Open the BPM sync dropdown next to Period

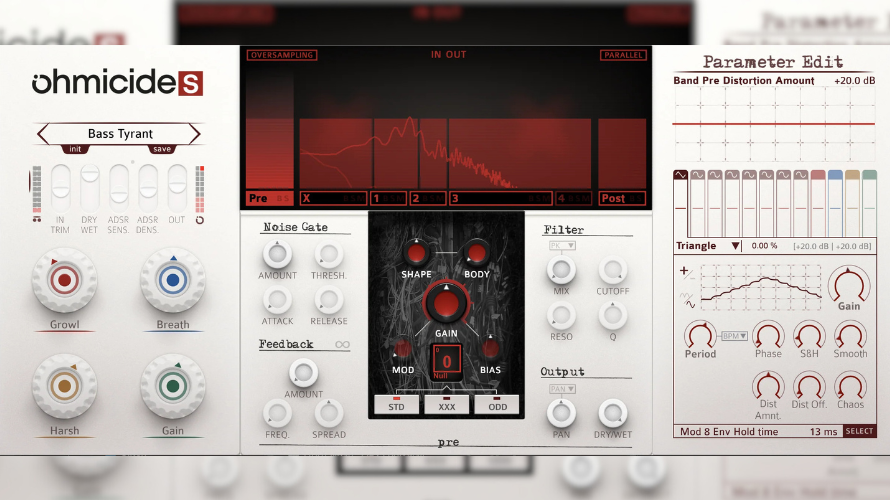[x=734, y=336]
